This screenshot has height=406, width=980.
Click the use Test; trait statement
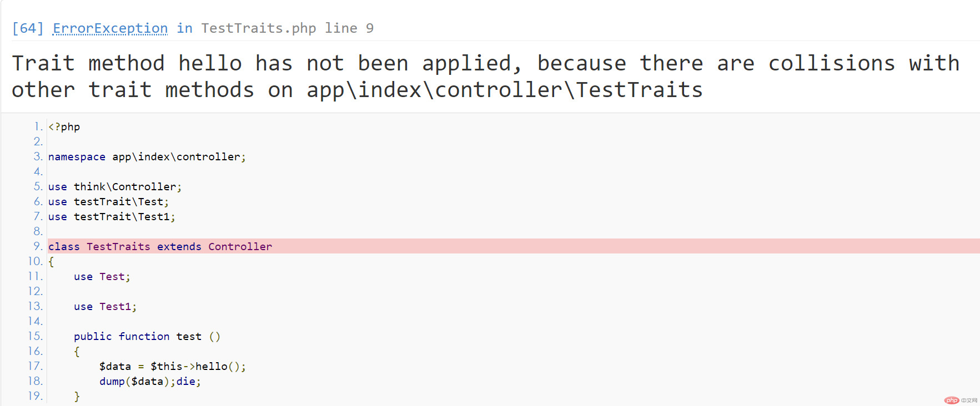[x=102, y=277]
